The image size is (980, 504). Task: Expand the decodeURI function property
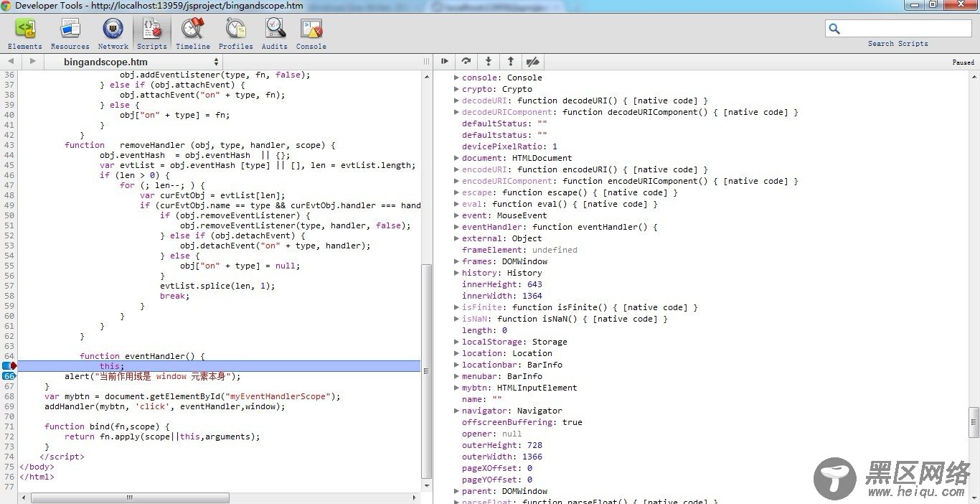456,101
